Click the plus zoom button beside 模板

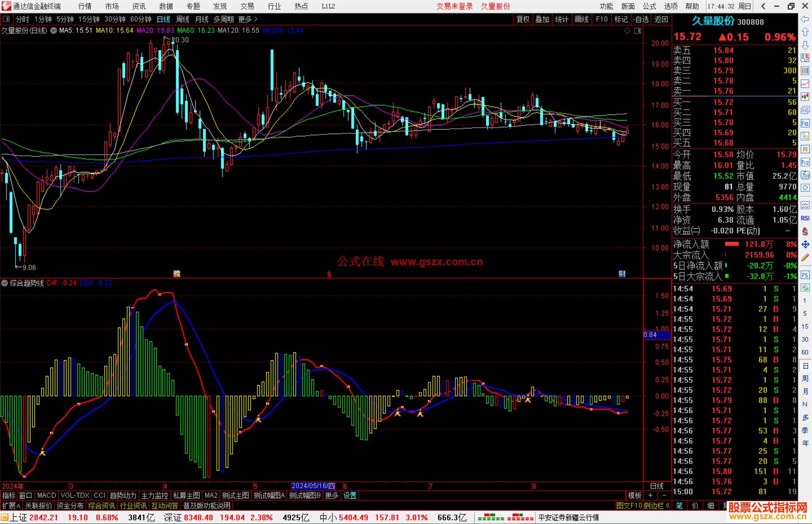coord(651,495)
